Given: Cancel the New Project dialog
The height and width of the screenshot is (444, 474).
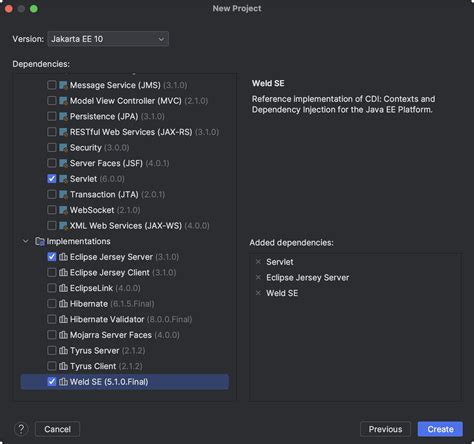Looking at the screenshot, I should pos(57,429).
